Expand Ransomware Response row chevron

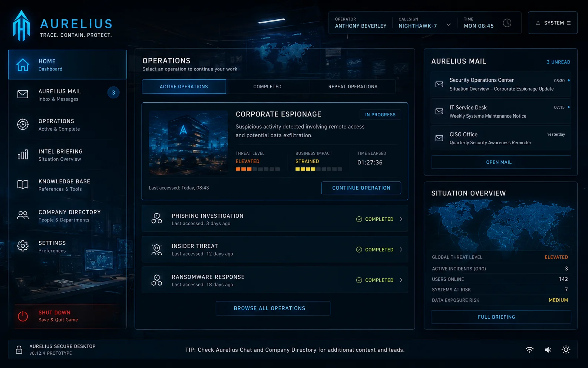click(401, 280)
